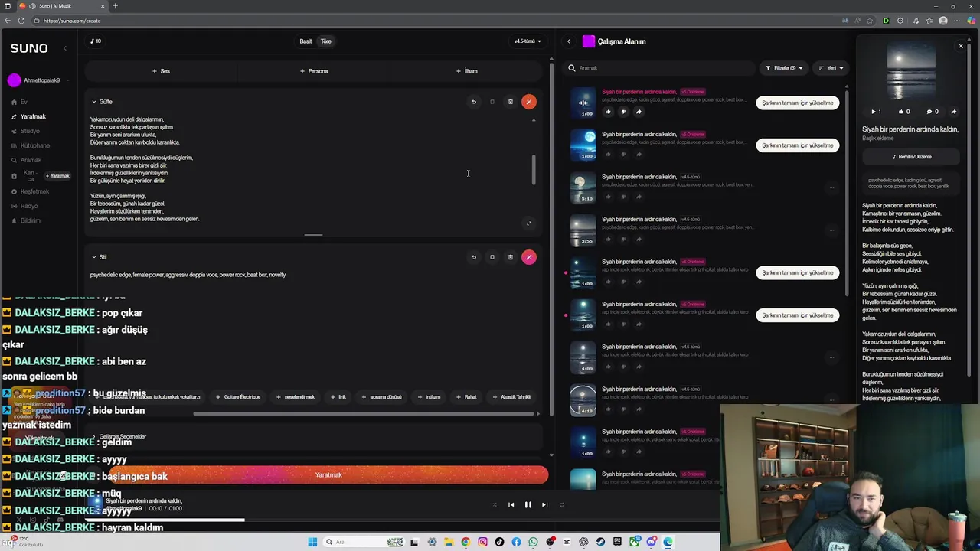Skip to previous track
Screen dimensions: 980x551
(x=511, y=505)
